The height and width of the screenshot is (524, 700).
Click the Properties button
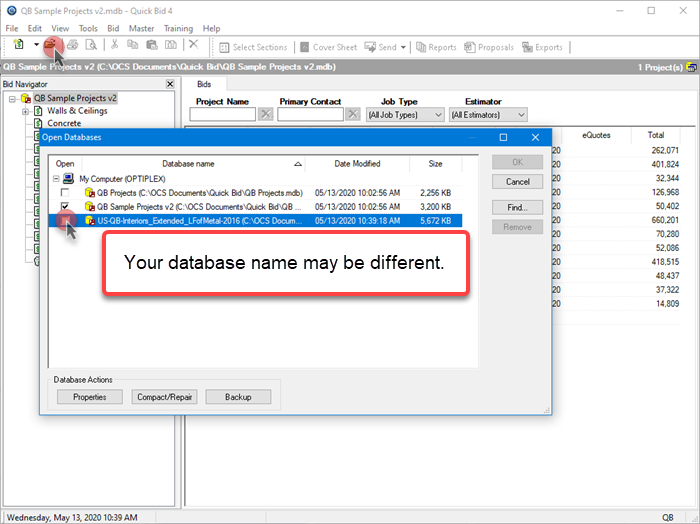(90, 397)
